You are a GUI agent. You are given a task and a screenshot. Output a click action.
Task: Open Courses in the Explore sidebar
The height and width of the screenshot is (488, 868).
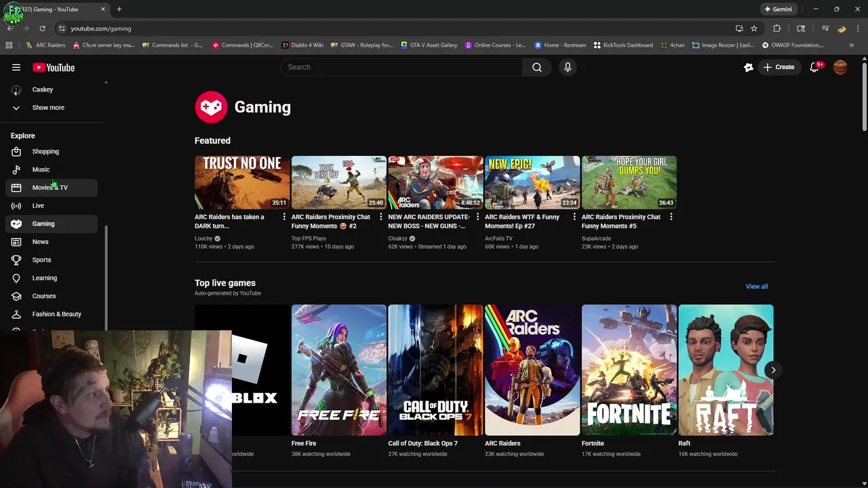click(52, 296)
